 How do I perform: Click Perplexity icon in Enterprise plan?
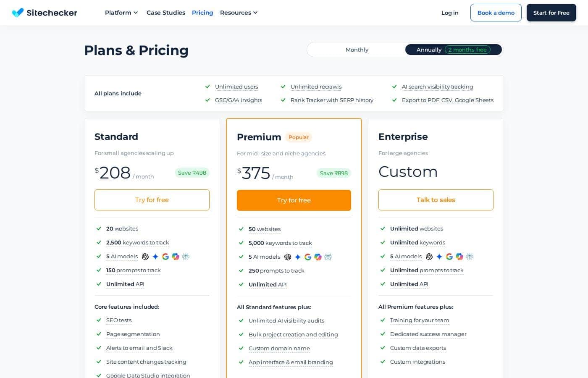pyautogui.click(x=470, y=257)
